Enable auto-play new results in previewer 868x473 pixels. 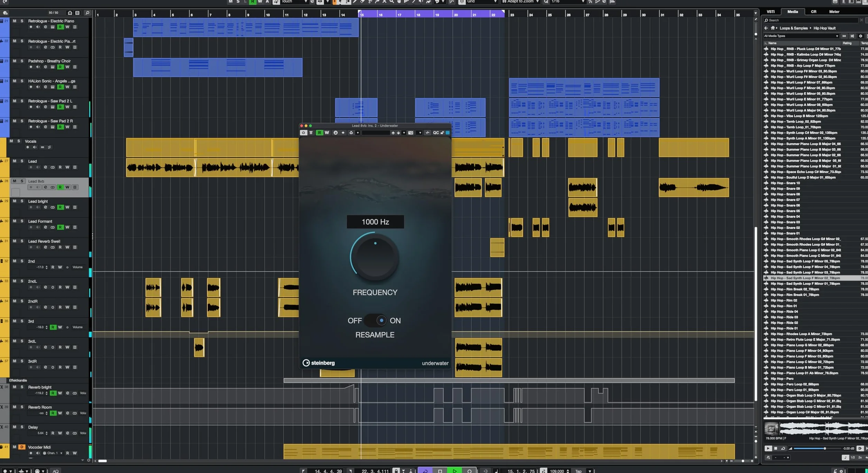(860, 448)
